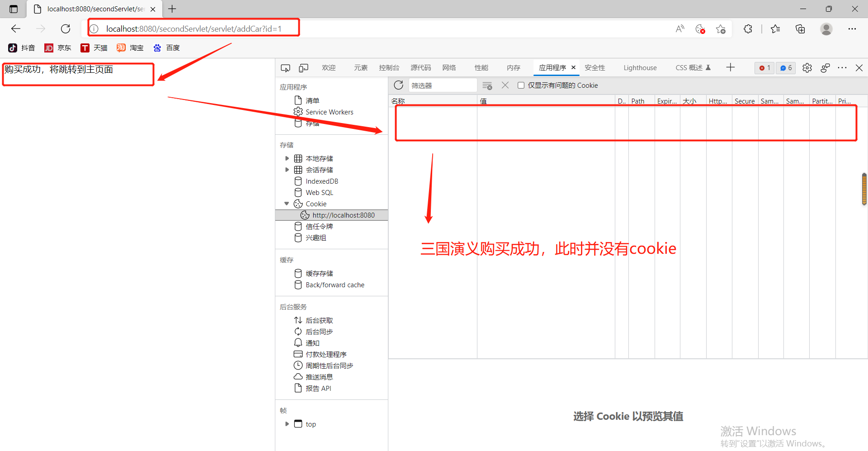Open the 淘宝 bookmark

(x=130, y=48)
